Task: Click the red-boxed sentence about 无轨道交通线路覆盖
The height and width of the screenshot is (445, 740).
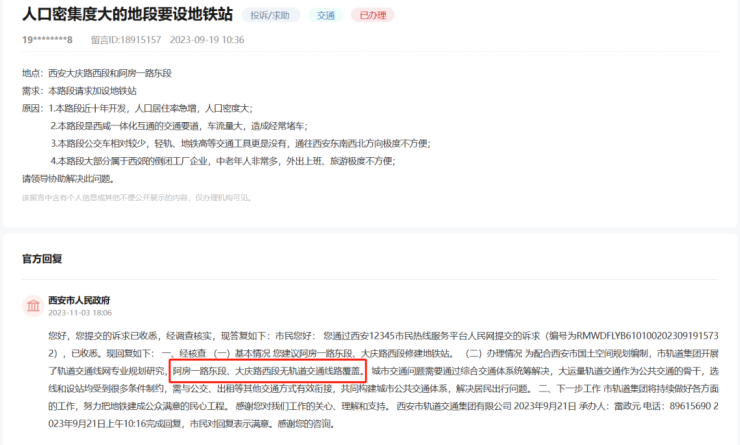Action: (x=268, y=370)
